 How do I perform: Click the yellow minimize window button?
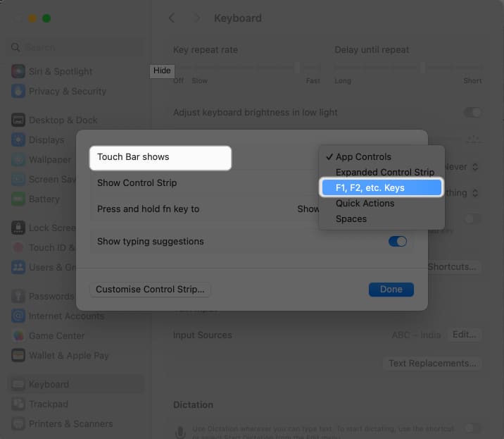32,18
